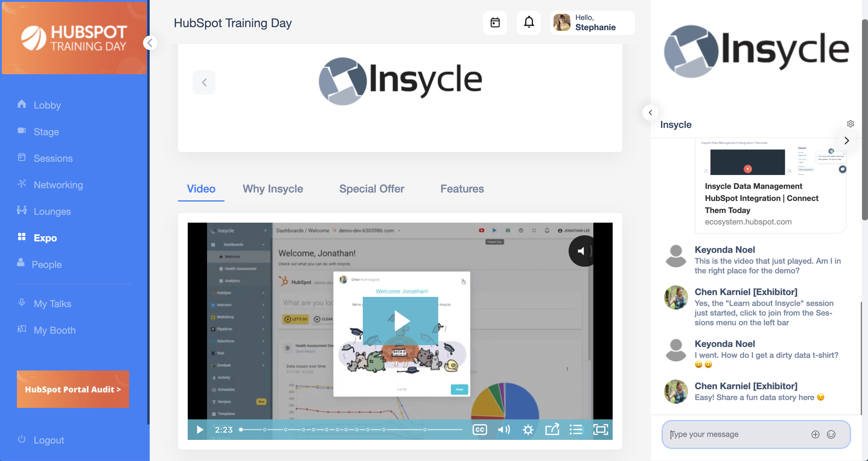
Task: Open My Talks in the sidebar
Action: tap(44, 304)
